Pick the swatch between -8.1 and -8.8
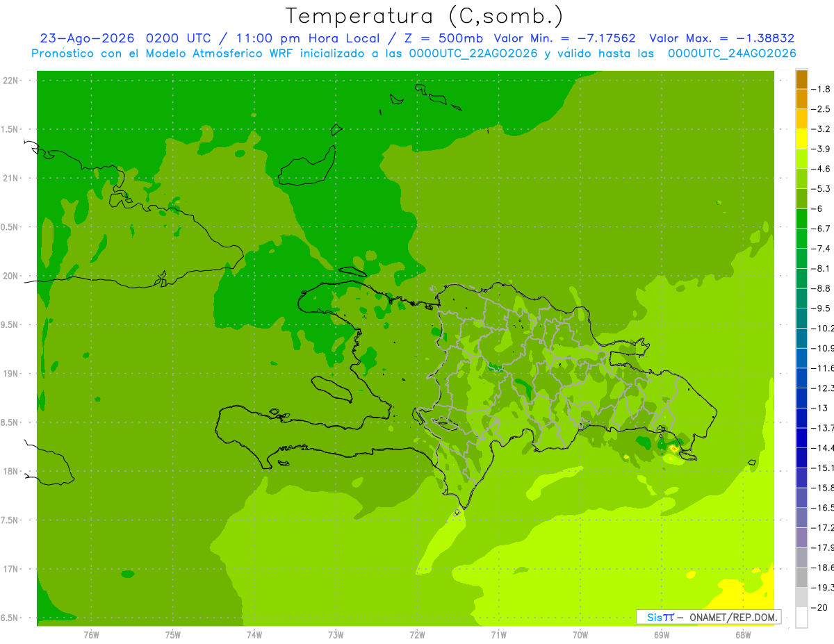Viewport: 834px width, 644px height. [801, 279]
